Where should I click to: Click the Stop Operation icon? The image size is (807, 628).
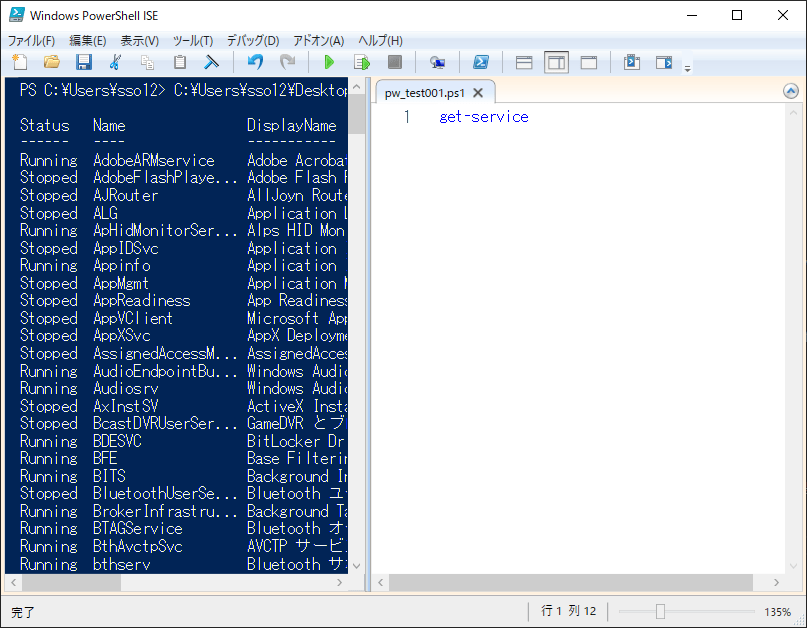click(394, 62)
